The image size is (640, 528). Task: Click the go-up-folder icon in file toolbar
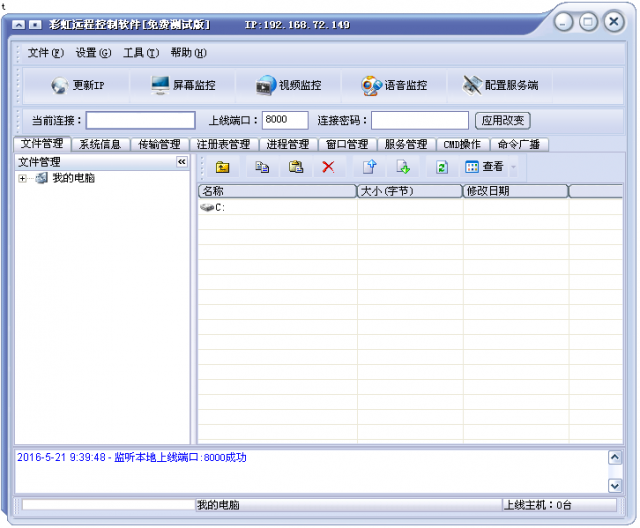[x=222, y=167]
